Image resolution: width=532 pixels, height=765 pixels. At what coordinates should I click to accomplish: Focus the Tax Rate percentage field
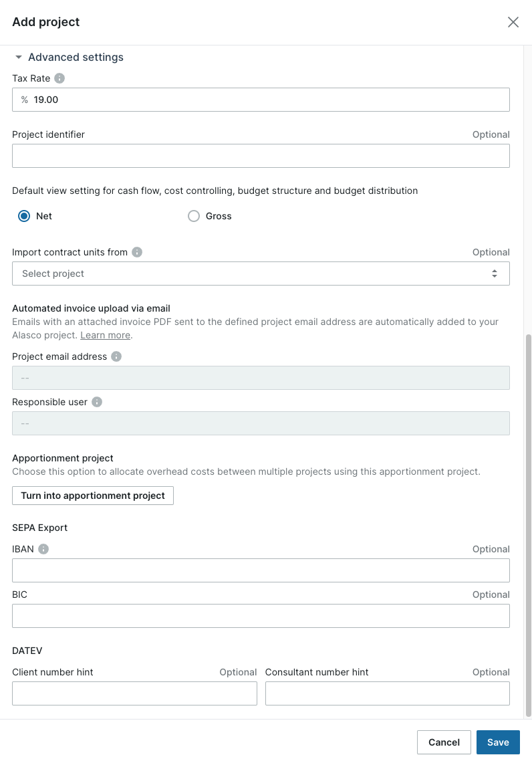[x=261, y=100]
